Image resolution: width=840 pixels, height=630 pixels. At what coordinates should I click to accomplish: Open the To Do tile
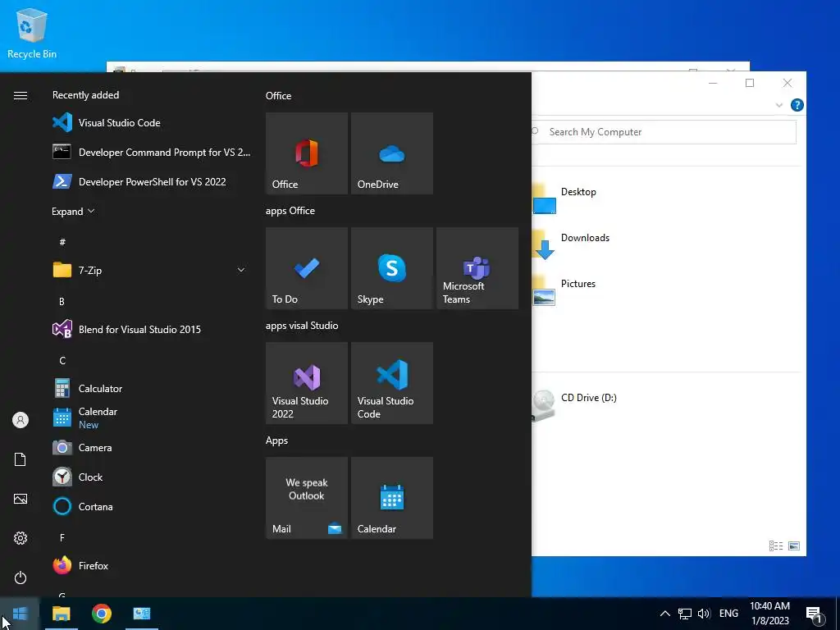pyautogui.click(x=307, y=268)
